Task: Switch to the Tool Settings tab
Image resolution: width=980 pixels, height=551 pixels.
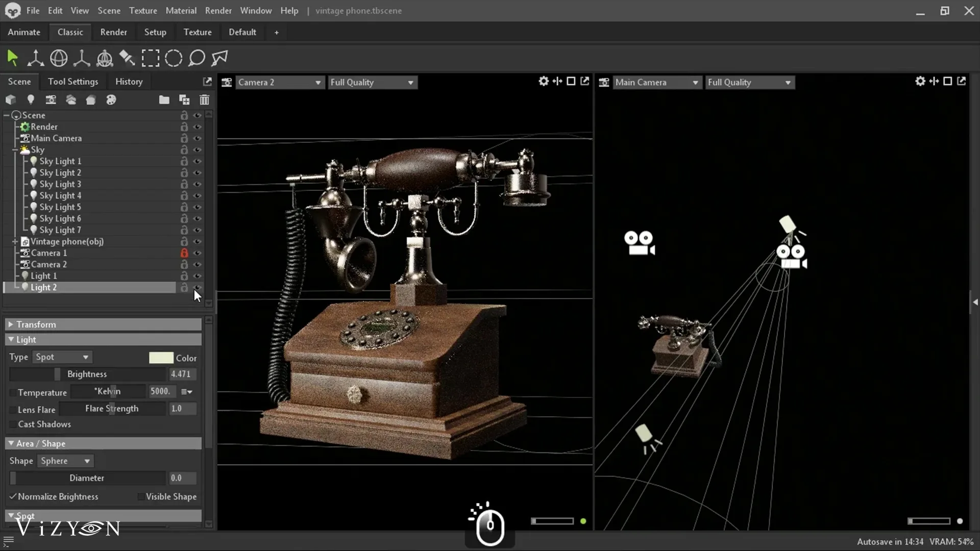Action: pyautogui.click(x=73, y=81)
